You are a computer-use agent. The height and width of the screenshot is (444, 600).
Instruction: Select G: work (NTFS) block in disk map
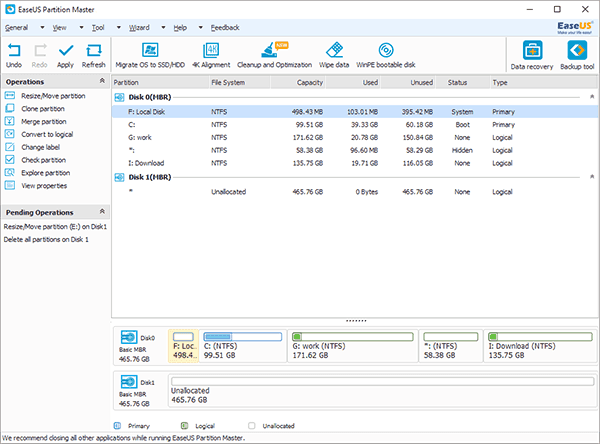353,346
